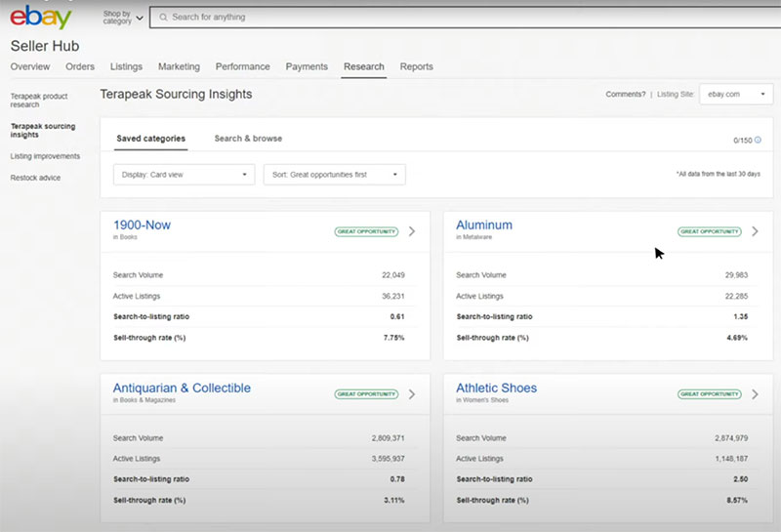
Task: Open the Marketing tab
Action: pyautogui.click(x=179, y=66)
